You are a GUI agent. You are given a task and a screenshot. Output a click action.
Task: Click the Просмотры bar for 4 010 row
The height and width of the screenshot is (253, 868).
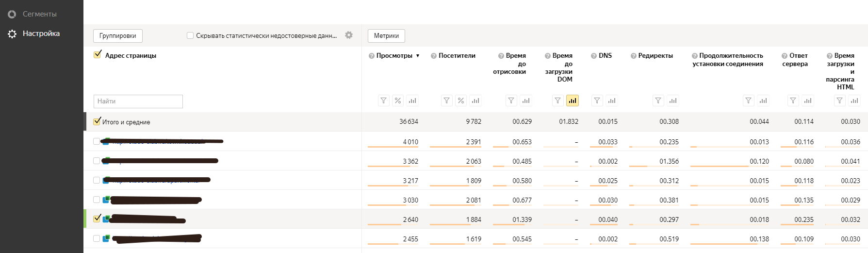coord(393,146)
